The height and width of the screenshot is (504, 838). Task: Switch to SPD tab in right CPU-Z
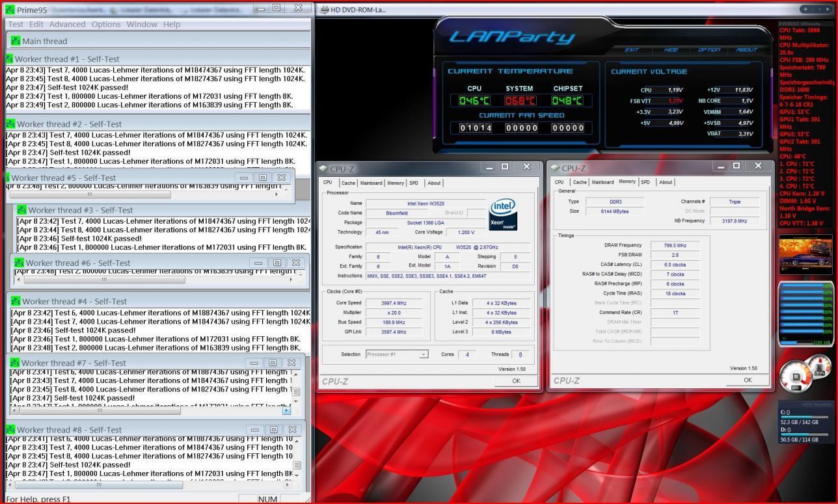(x=645, y=182)
